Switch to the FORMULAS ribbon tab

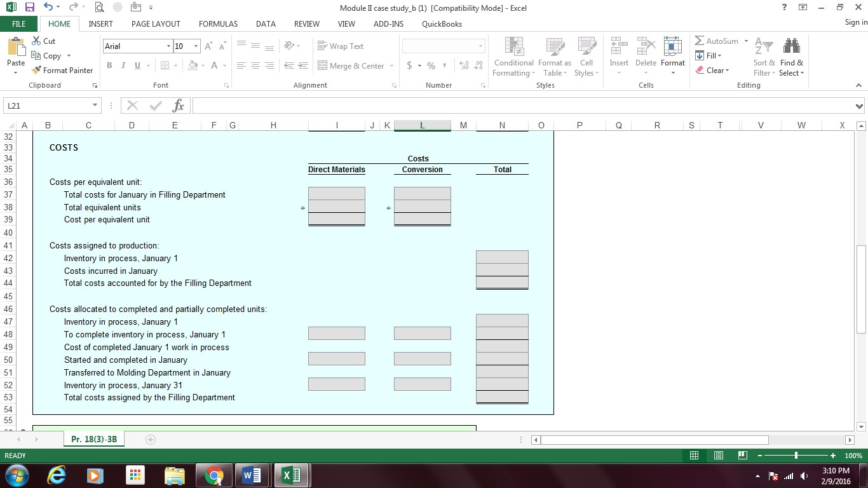point(218,24)
